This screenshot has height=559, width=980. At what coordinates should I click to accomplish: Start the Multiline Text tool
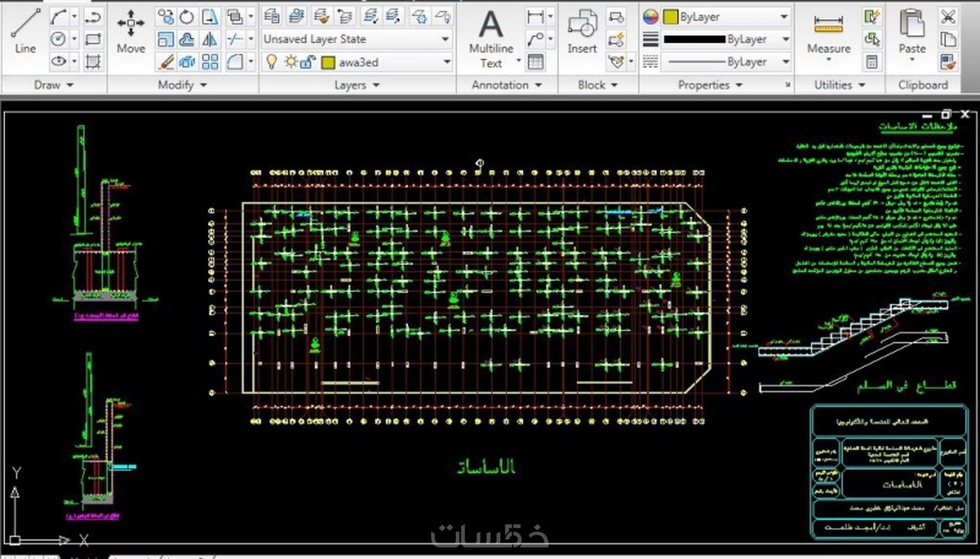coord(491,38)
